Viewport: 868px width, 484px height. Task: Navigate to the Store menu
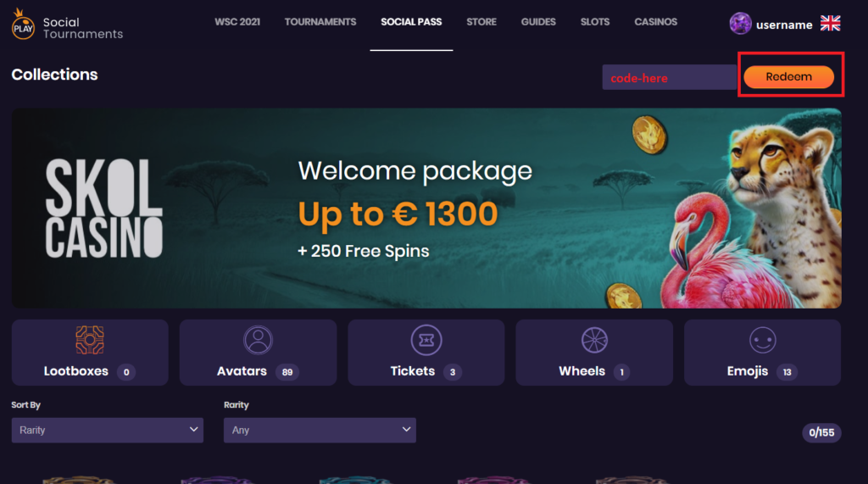[481, 22]
